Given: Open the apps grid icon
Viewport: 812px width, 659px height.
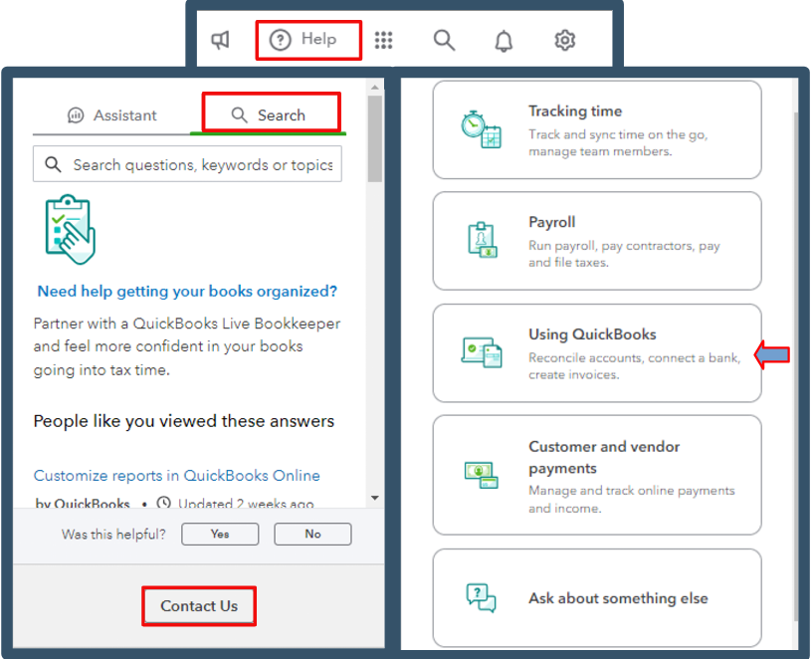Looking at the screenshot, I should click(383, 40).
